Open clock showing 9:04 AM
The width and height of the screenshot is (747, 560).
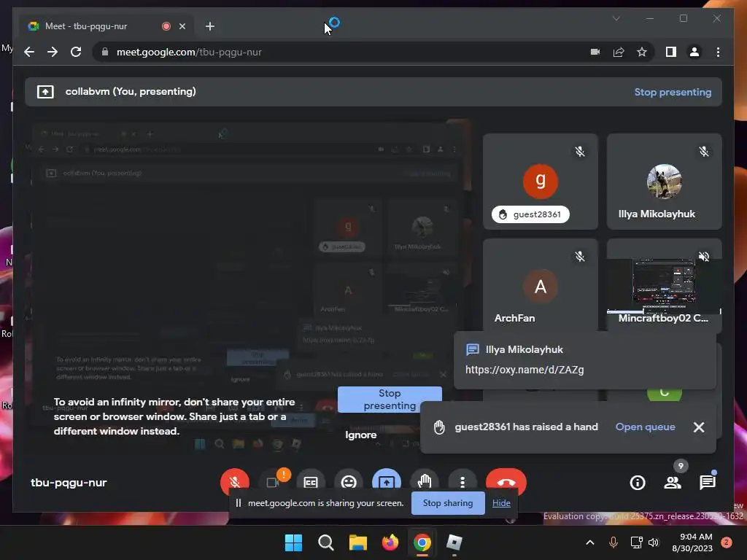pyautogui.click(x=692, y=542)
